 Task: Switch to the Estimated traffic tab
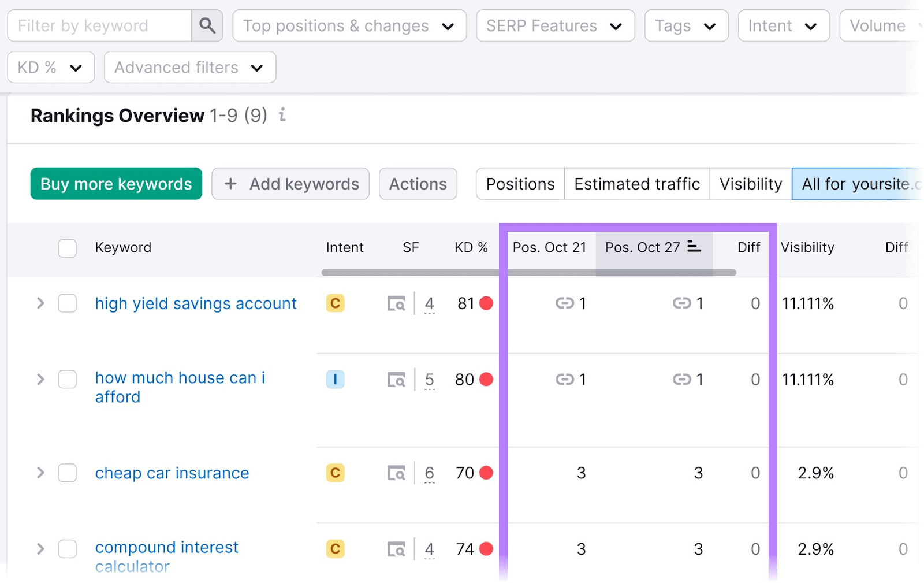coord(636,184)
